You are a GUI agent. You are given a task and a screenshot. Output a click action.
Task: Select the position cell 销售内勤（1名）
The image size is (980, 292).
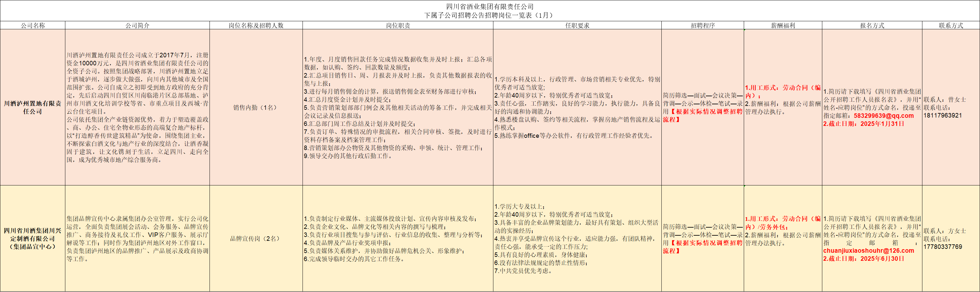point(256,107)
